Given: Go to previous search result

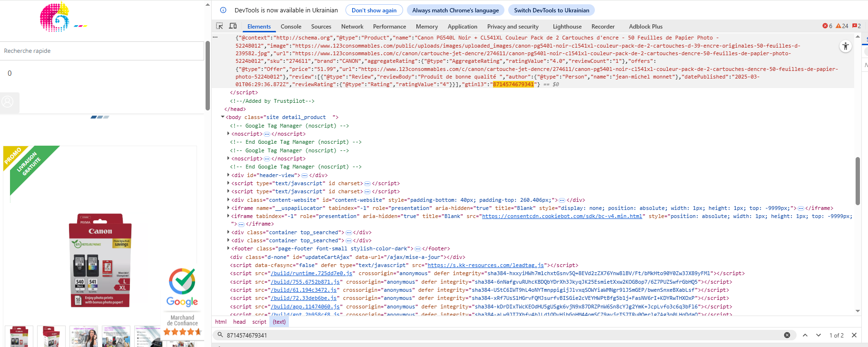Looking at the screenshot, I should [805, 335].
